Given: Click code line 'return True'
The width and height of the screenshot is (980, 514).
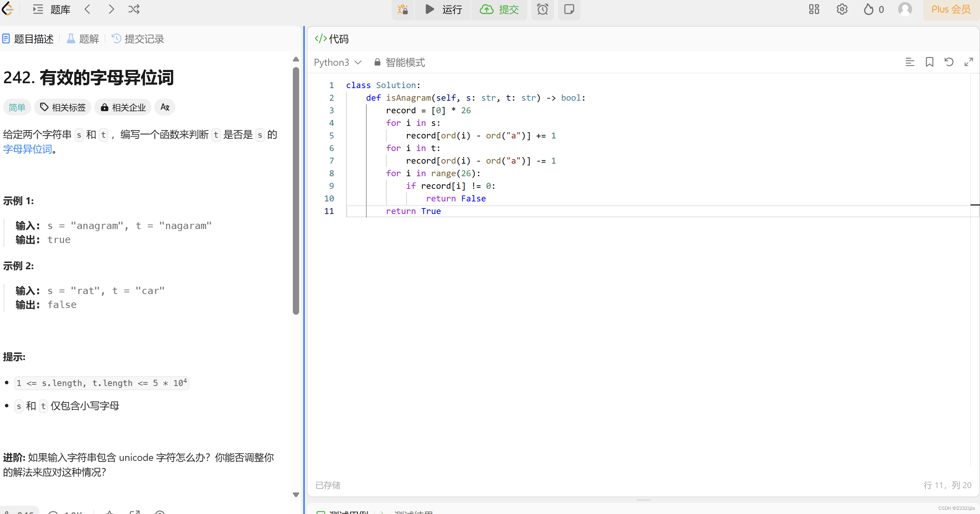Looking at the screenshot, I should [413, 211].
